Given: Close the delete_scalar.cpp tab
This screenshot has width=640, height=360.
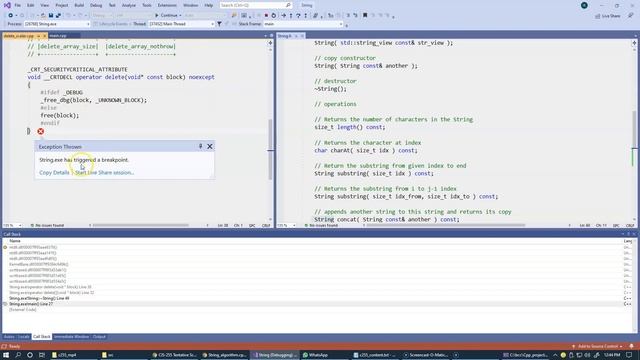Looking at the screenshot, I should (44, 36).
